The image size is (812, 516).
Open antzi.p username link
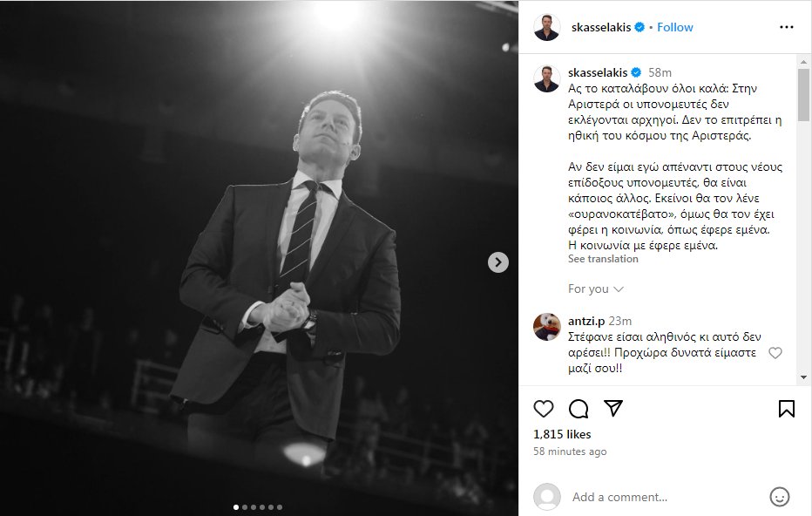point(586,321)
